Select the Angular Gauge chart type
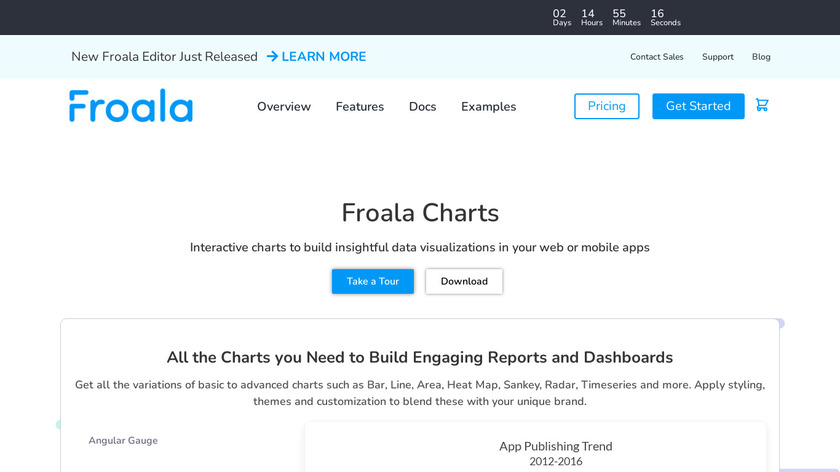Image resolution: width=840 pixels, height=472 pixels. click(123, 441)
